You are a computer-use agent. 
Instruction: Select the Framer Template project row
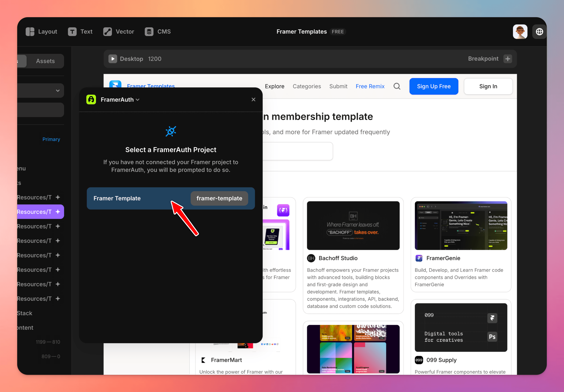coord(171,198)
